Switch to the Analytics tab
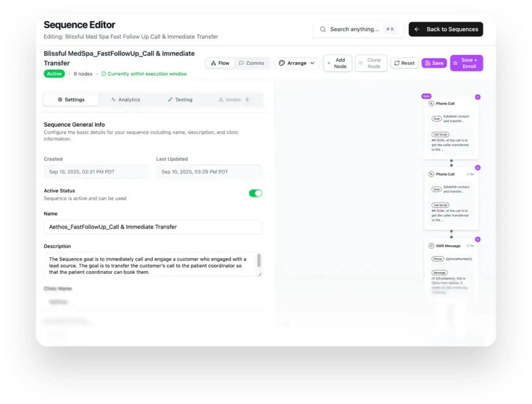Viewport: 532px width, 404px height. click(126, 100)
